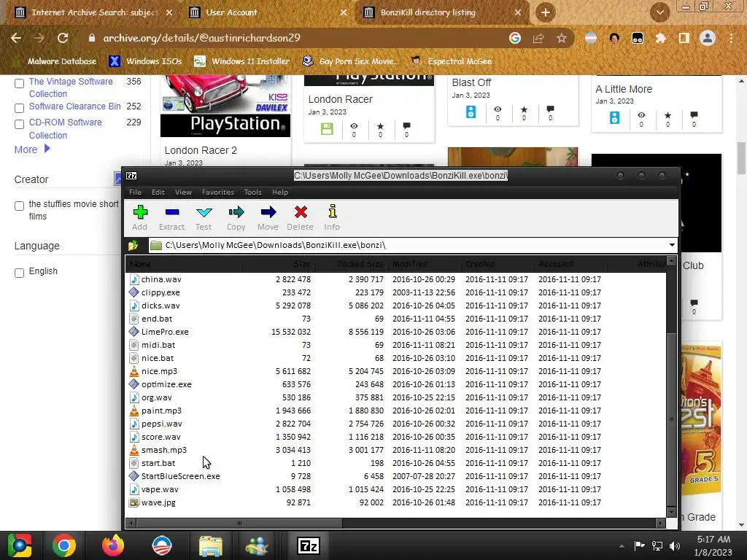Open the 7-Zip View menu

point(183,192)
